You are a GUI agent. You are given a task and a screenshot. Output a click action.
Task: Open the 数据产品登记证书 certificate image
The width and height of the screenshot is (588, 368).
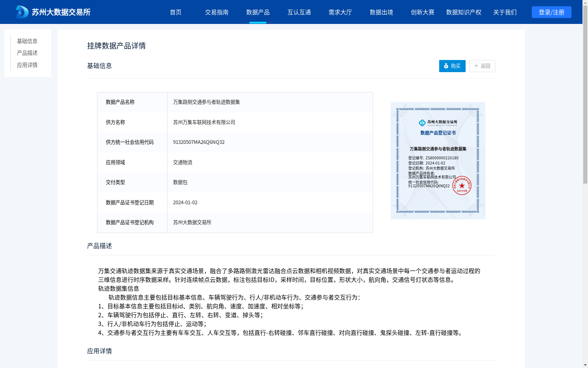[438, 160]
